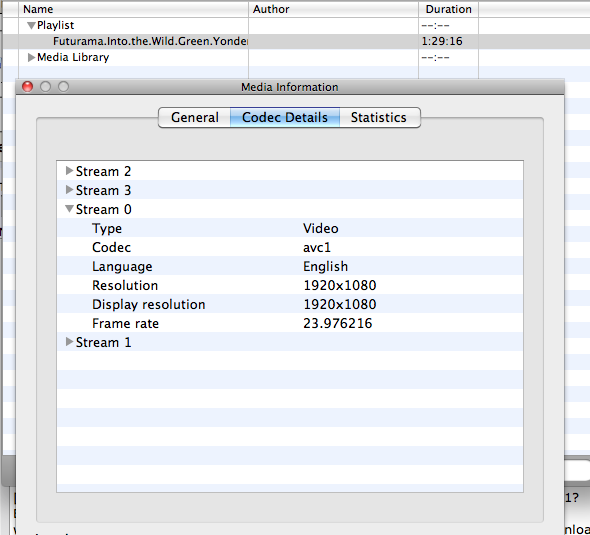Select the Stream 2 row label

click(x=103, y=171)
